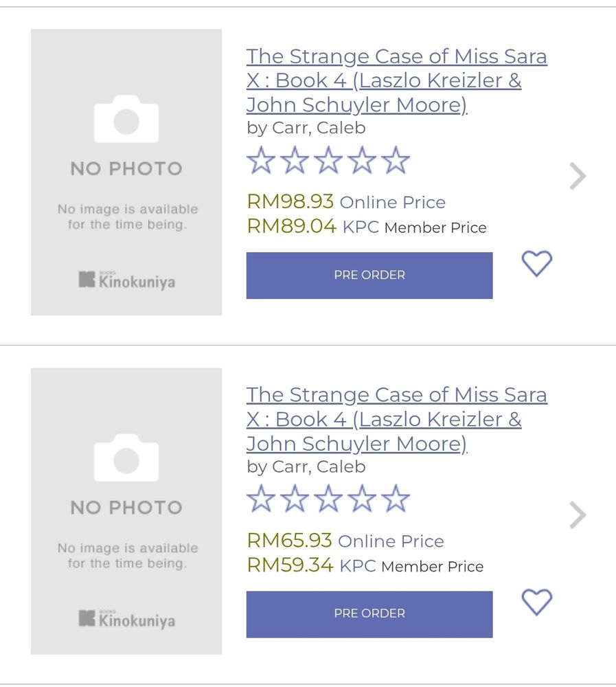
Task: Select the second star for the RM98.93 book
Action: pos(295,161)
